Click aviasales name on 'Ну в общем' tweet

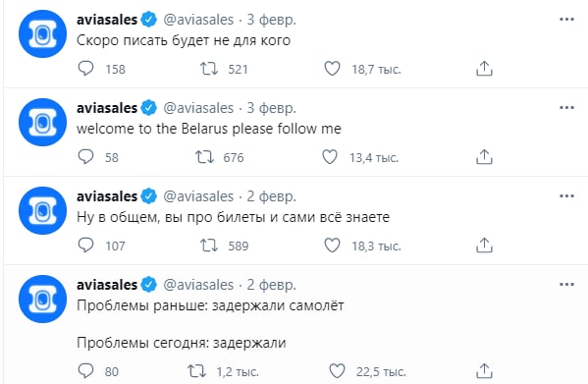coord(107,196)
